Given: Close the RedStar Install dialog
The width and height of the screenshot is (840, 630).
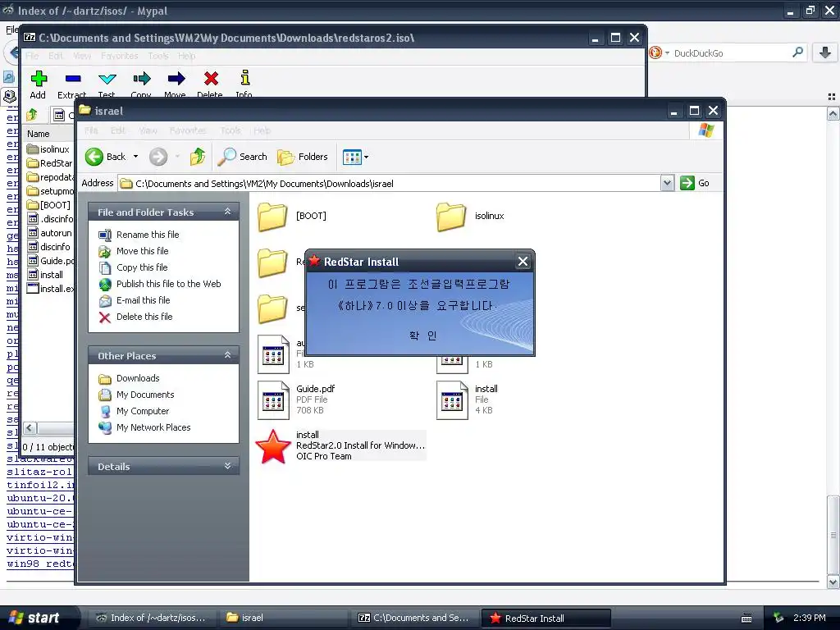Looking at the screenshot, I should coord(523,262).
